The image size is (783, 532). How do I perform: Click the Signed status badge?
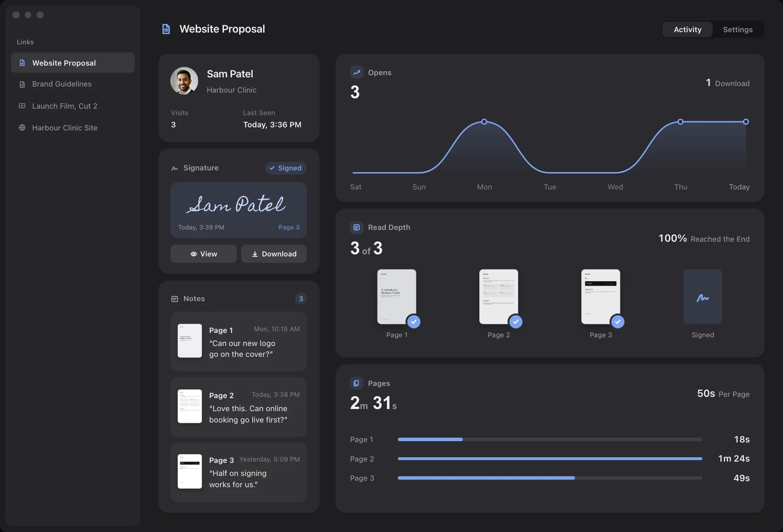(286, 168)
